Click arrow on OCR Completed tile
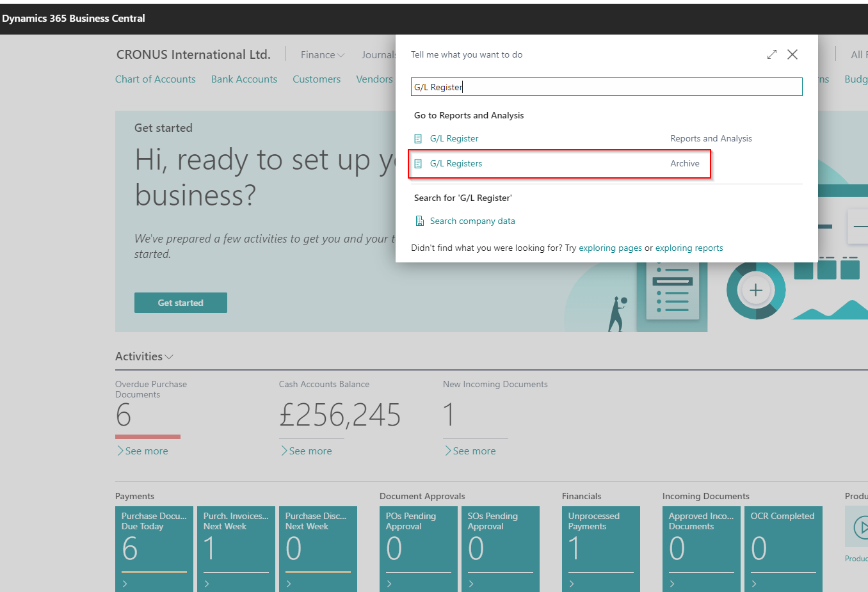 [754, 584]
